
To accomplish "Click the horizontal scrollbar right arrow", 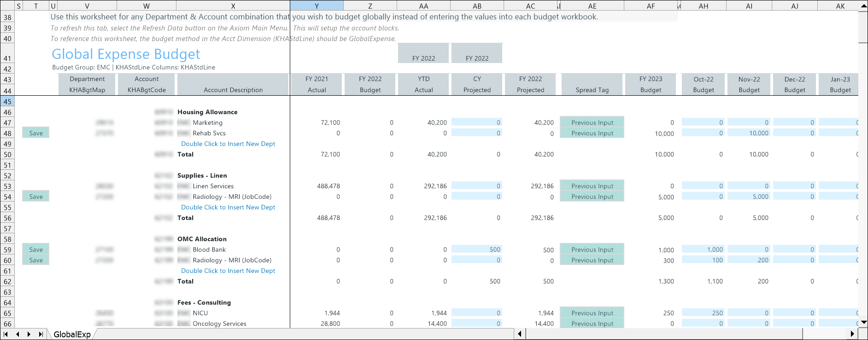I will tap(852, 334).
